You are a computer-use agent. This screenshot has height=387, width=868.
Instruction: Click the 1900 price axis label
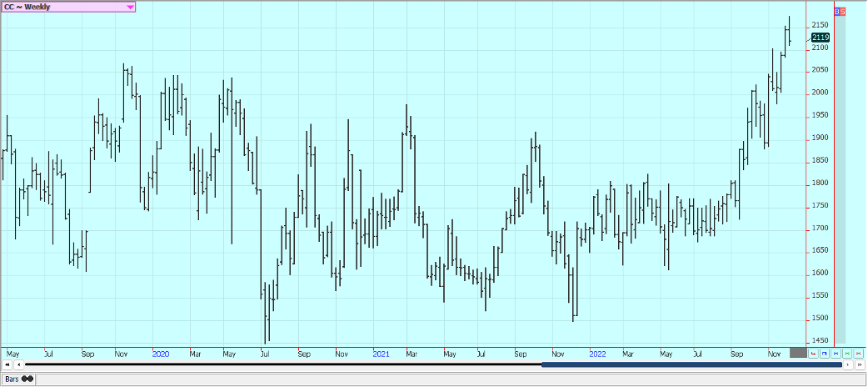point(820,138)
